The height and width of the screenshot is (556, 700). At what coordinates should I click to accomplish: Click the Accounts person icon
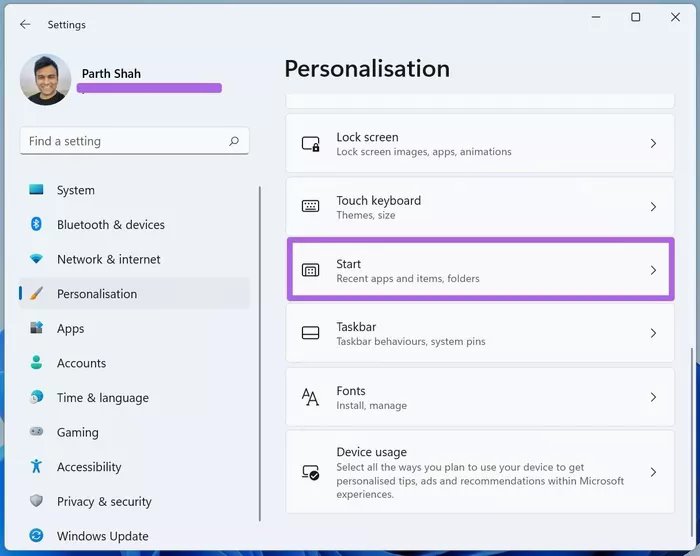36,362
